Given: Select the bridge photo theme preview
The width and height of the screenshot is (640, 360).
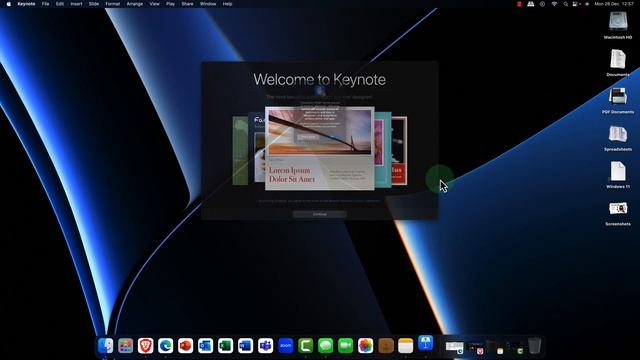Looking at the screenshot, I should tap(320, 149).
